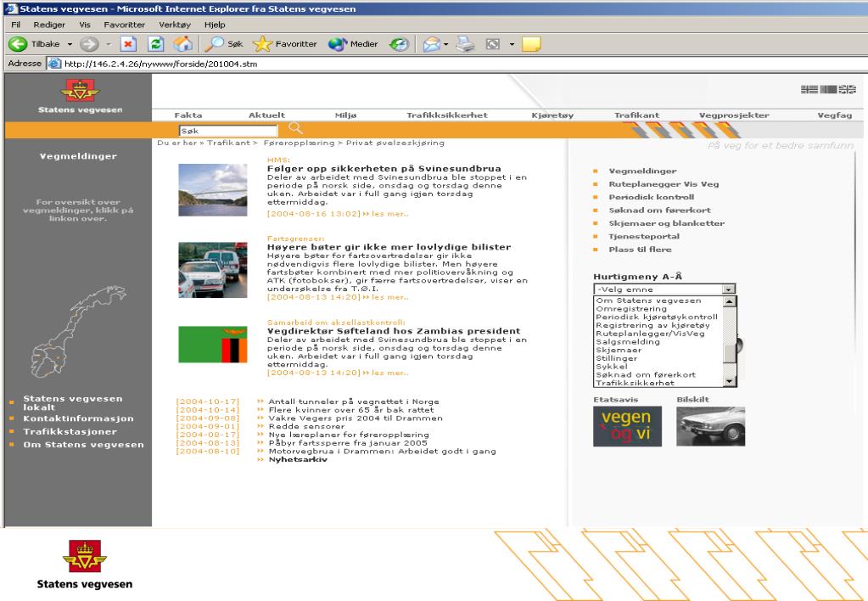868x601 pixels.
Task: Click the Stop loading red X icon
Action: click(128, 44)
